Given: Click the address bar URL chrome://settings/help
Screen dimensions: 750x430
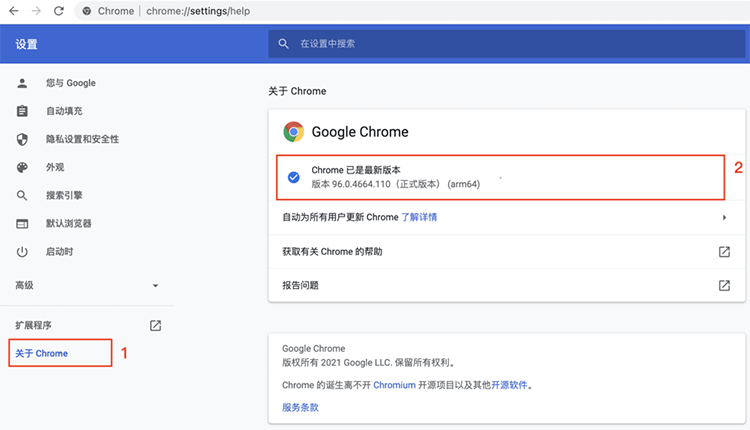Looking at the screenshot, I should click(x=198, y=11).
